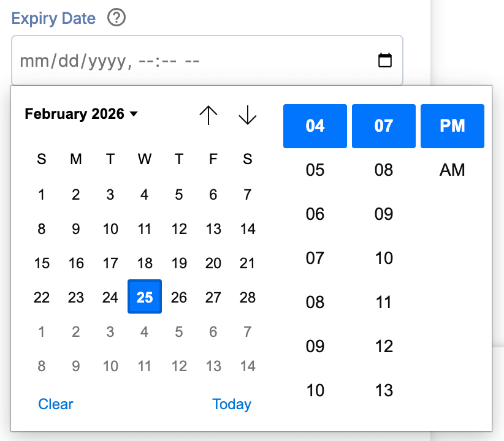Viewport: 504px width, 441px height.
Task: Go to previous month with up arrow
Action: (x=208, y=115)
